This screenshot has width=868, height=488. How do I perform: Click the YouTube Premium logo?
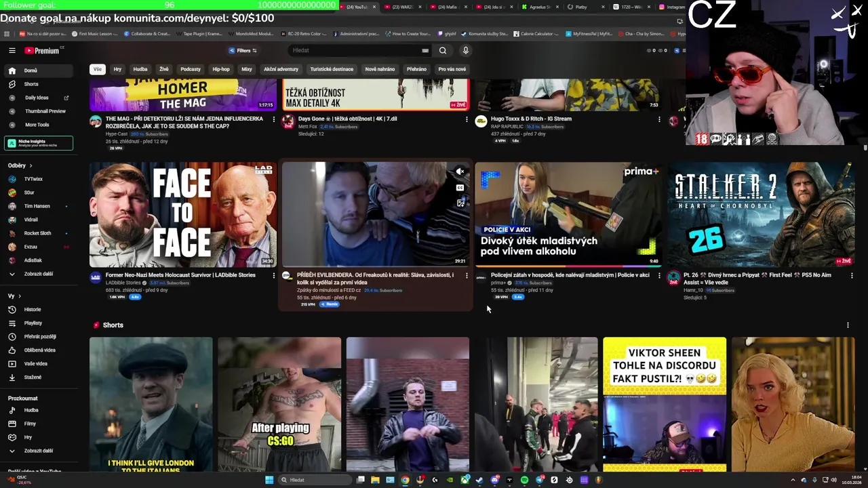[43, 51]
